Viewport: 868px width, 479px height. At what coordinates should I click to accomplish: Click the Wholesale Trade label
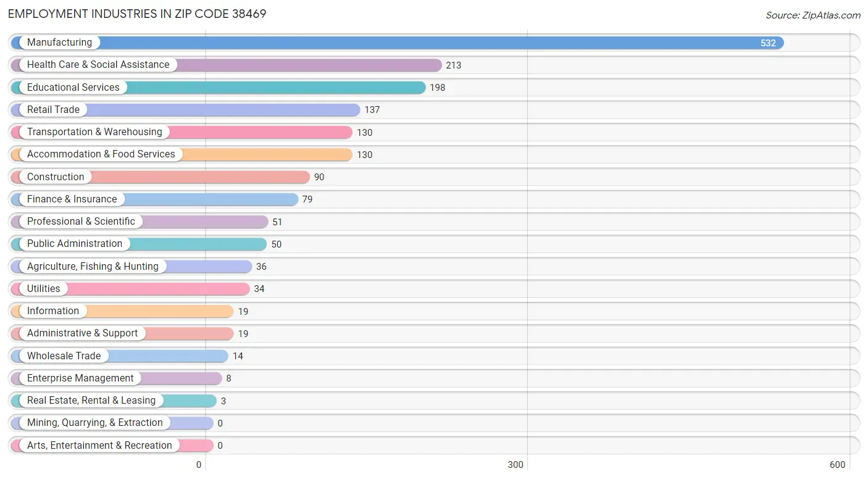pos(64,356)
